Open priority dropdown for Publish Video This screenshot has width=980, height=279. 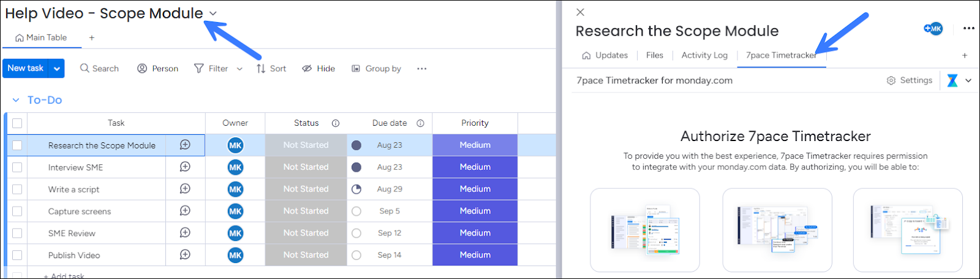[475, 255]
